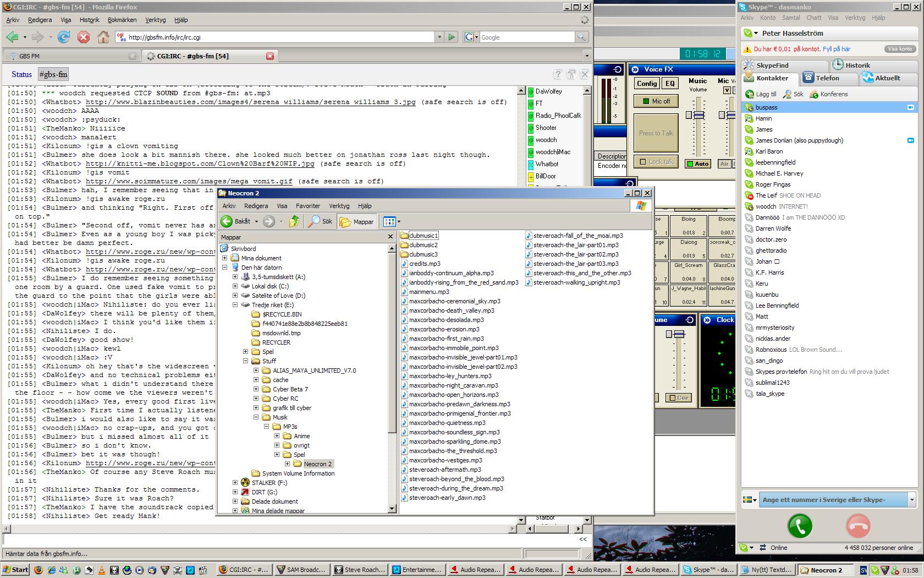
Task: Toggle Mic off button
Action: point(656,101)
